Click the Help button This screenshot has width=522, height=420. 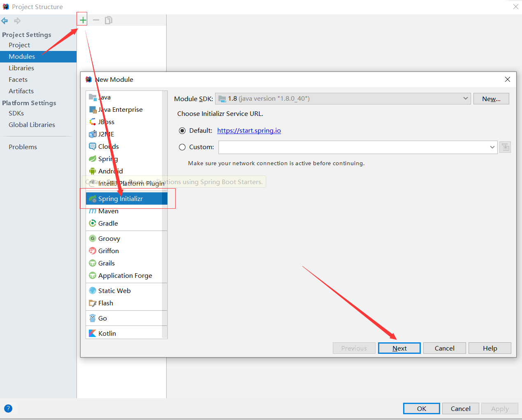click(490, 348)
